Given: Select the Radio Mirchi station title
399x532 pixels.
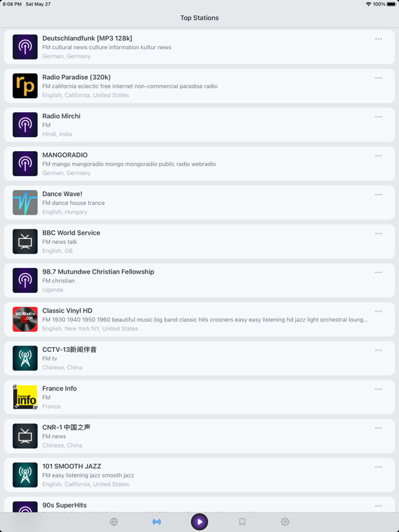Looking at the screenshot, I should click(62, 116).
